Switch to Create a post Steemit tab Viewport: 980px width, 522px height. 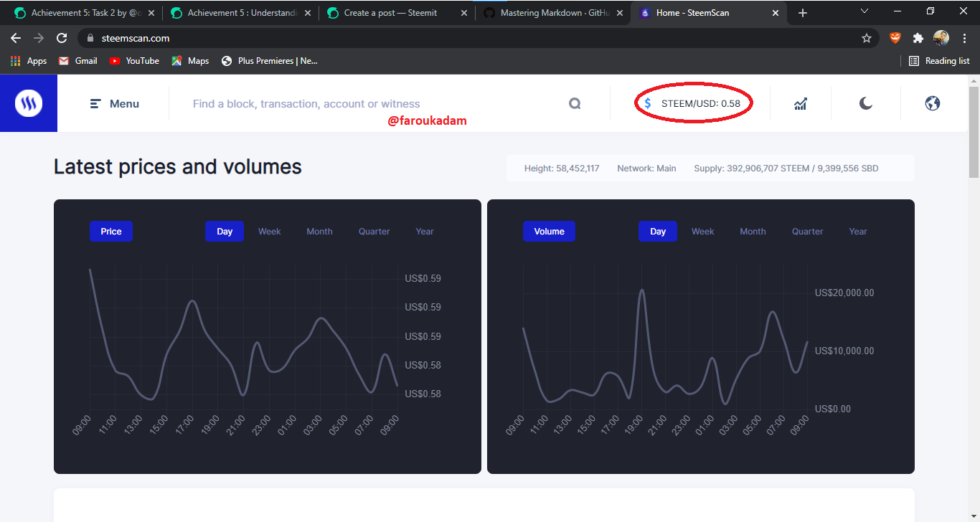pyautogui.click(x=397, y=13)
